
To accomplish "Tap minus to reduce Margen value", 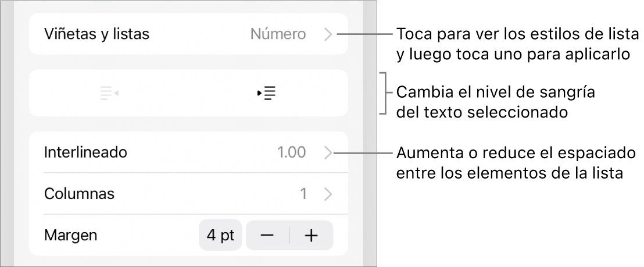I will coord(267,236).
